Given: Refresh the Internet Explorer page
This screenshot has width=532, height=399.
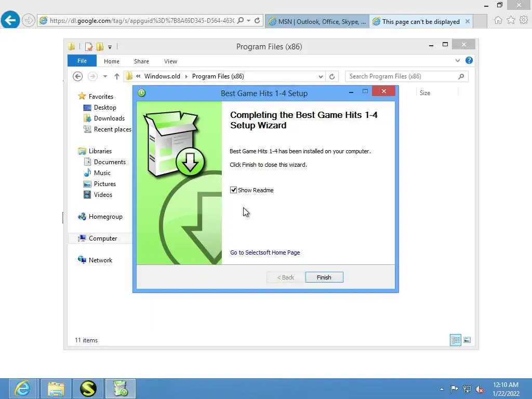Looking at the screenshot, I should pyautogui.click(x=257, y=20).
